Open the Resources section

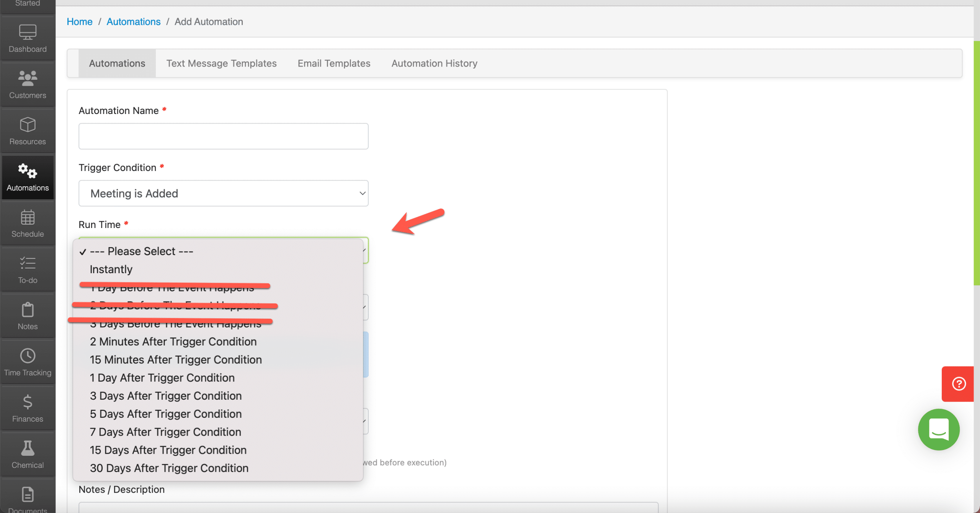click(27, 131)
